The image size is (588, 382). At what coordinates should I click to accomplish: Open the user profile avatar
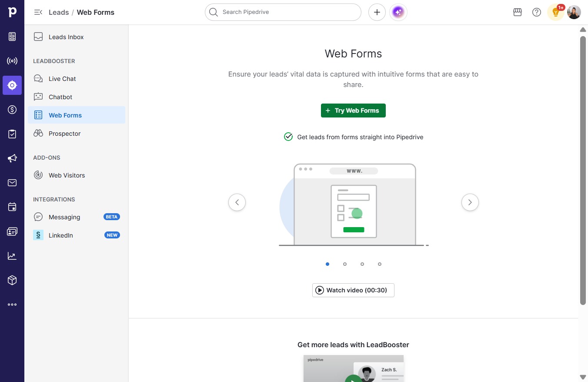[574, 12]
